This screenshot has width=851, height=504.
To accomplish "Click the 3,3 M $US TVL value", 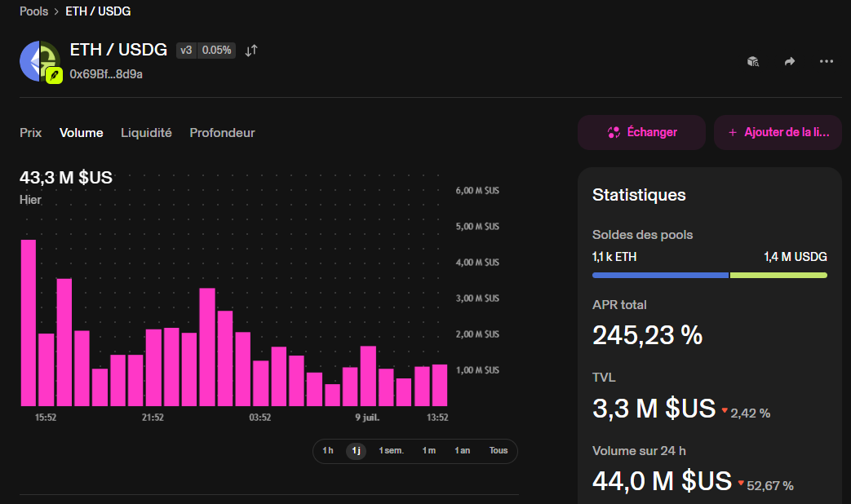I will pyautogui.click(x=654, y=409).
